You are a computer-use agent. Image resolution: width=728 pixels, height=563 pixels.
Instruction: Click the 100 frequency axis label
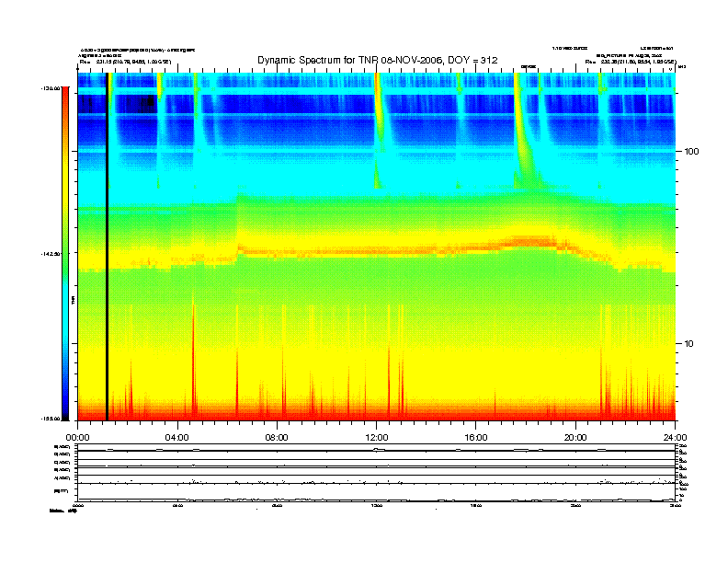point(691,152)
